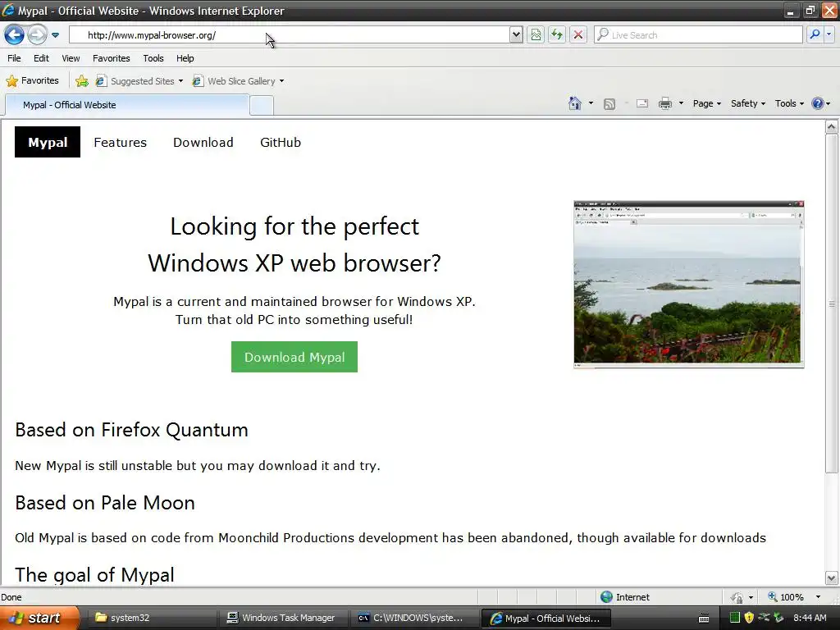The image size is (840, 630).
Task: Switch to system32 folder taskbar item
Action: click(x=150, y=618)
